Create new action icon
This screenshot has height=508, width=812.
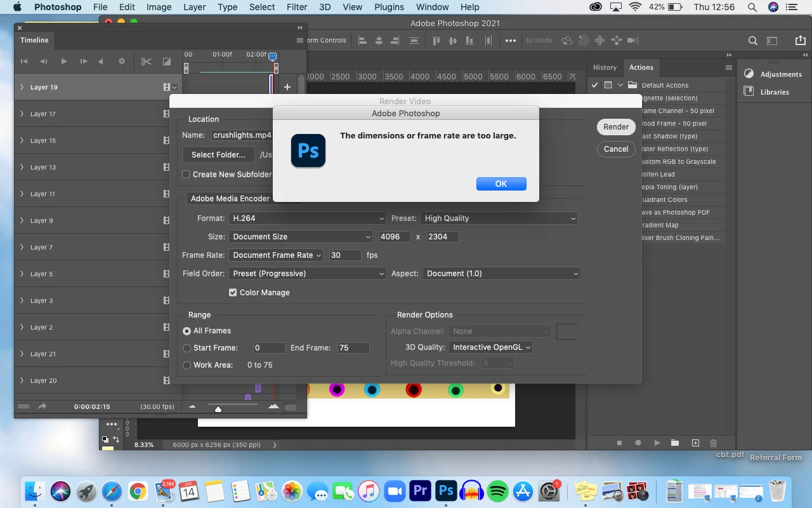click(695, 443)
